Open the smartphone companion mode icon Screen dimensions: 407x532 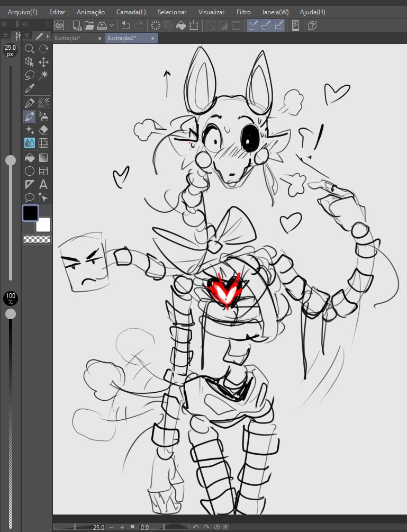(x=295, y=25)
